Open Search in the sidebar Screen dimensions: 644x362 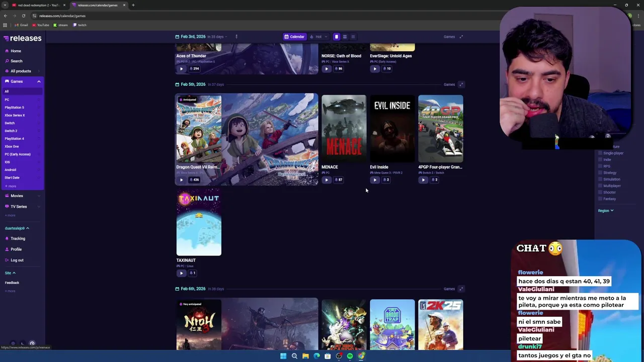pyautogui.click(x=17, y=61)
